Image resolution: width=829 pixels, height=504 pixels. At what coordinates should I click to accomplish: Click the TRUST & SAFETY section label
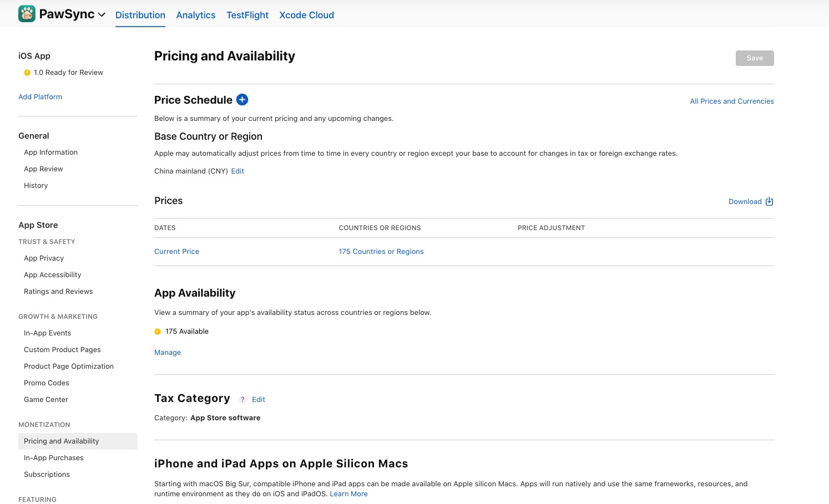[x=47, y=242]
